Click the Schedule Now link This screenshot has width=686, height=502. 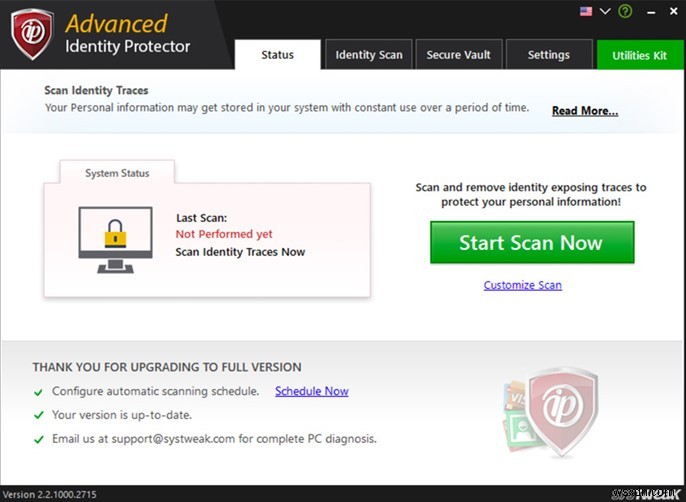coord(312,391)
